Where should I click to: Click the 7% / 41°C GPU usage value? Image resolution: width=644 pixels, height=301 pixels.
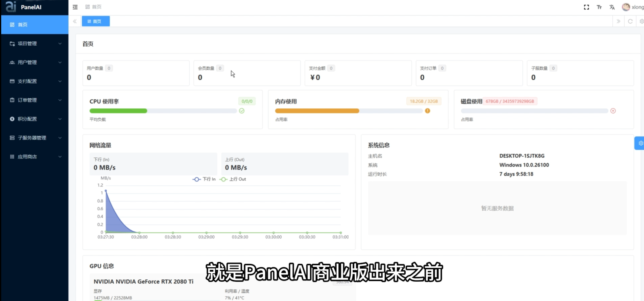click(x=234, y=298)
